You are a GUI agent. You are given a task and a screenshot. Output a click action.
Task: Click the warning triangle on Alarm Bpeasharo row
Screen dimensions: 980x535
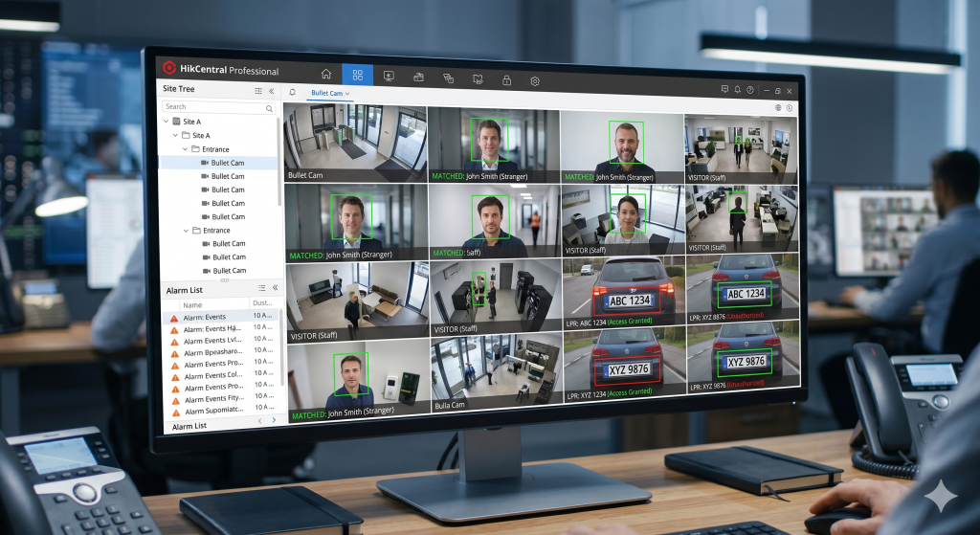(x=174, y=354)
